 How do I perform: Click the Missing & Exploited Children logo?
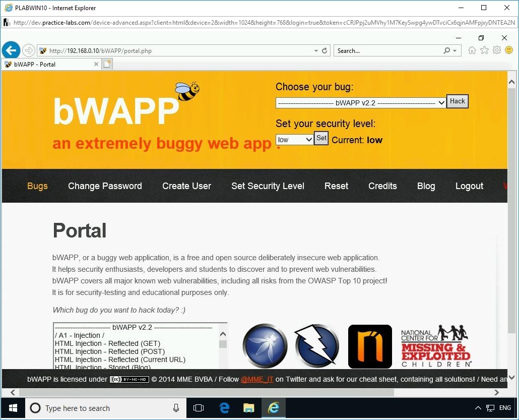[x=435, y=346]
